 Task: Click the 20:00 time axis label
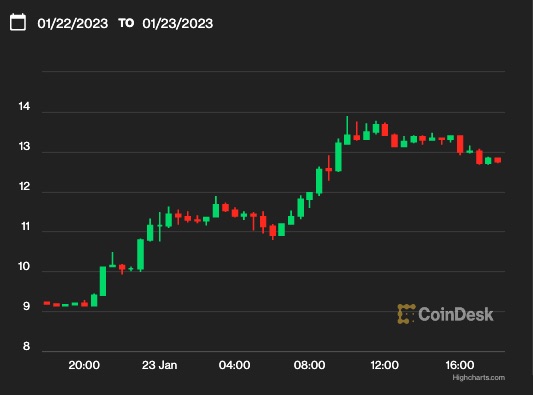(84, 365)
